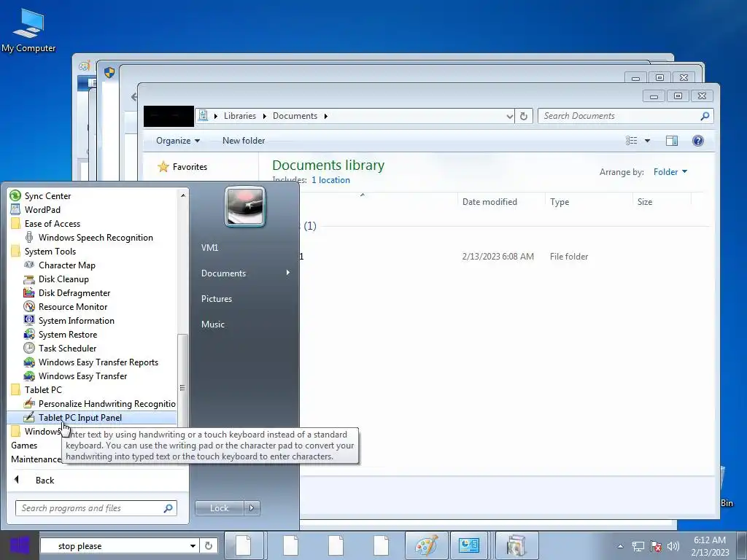
Task: Click the 1 location link
Action: pos(330,180)
